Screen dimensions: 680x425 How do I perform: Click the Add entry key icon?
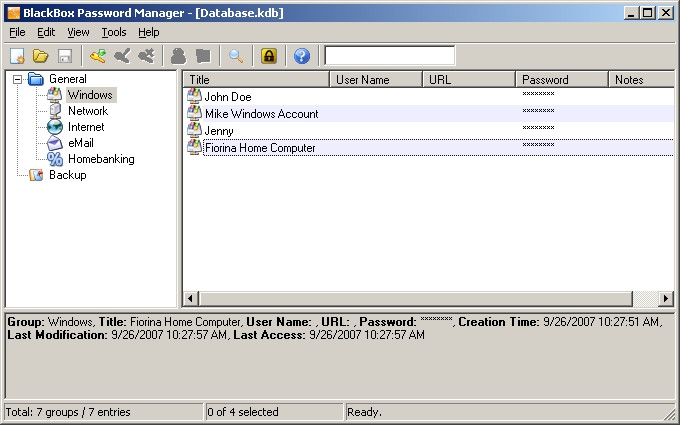tap(98, 56)
